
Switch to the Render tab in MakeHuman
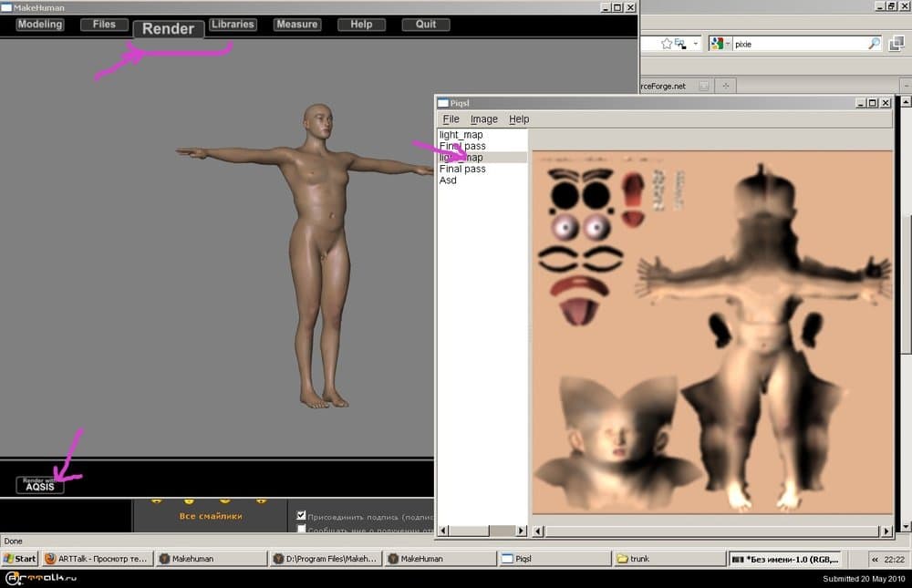[168, 28]
